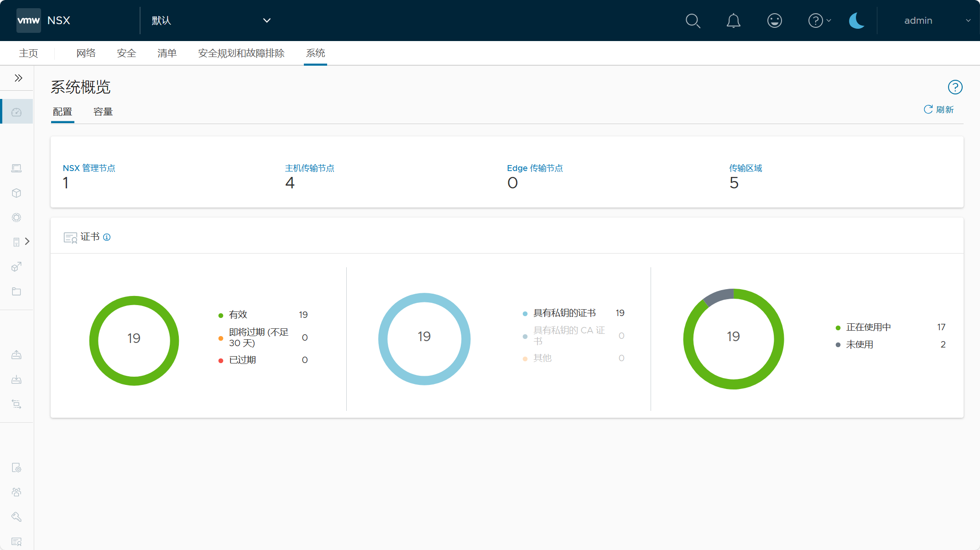This screenshot has height=550, width=980.
Task: Click the hexagon ring icon in sidebar
Action: pyautogui.click(x=16, y=218)
